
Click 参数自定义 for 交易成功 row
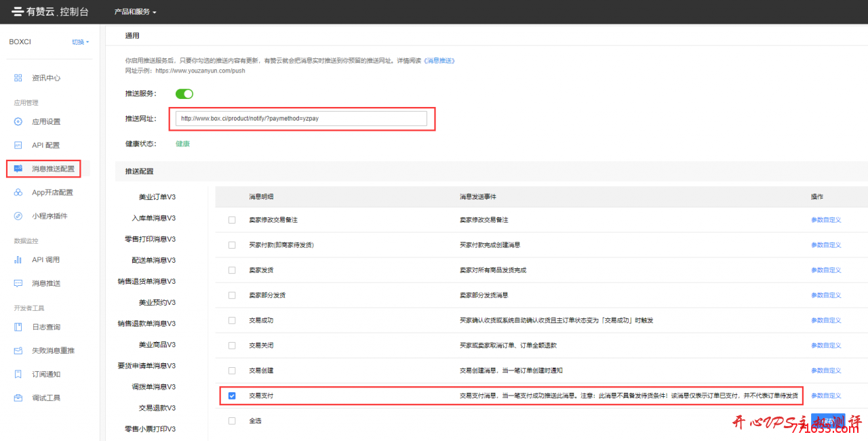[826, 320]
